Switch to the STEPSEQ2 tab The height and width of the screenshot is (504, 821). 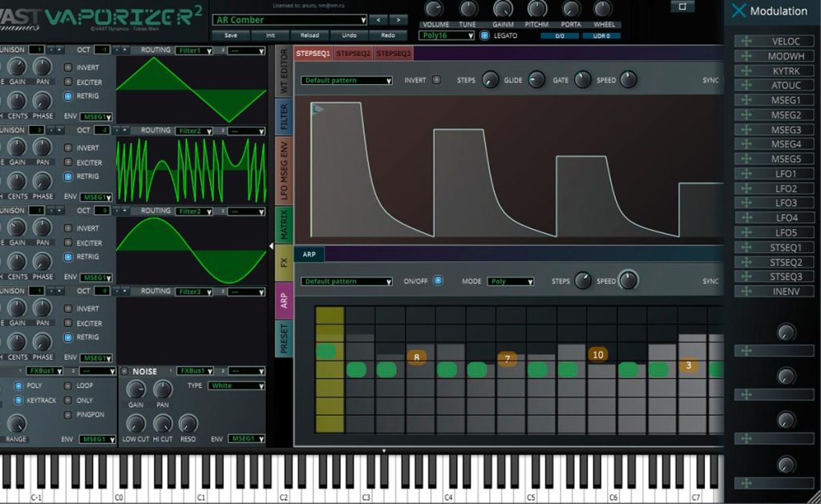click(x=353, y=54)
